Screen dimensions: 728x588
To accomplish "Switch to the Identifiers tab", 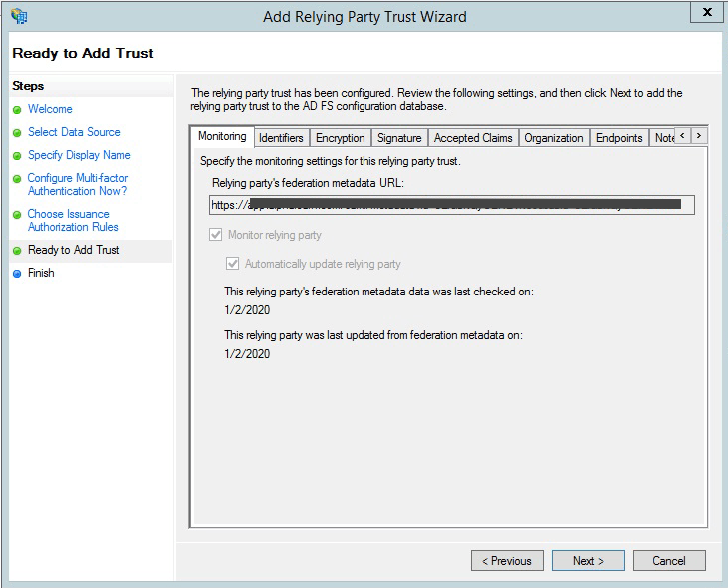I will click(281, 138).
